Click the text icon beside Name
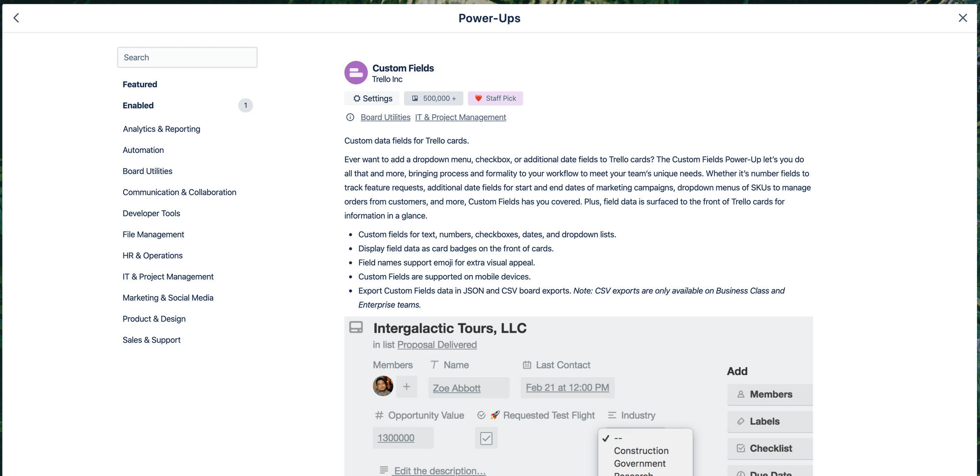Viewport: 980px width, 476px height. pos(435,365)
